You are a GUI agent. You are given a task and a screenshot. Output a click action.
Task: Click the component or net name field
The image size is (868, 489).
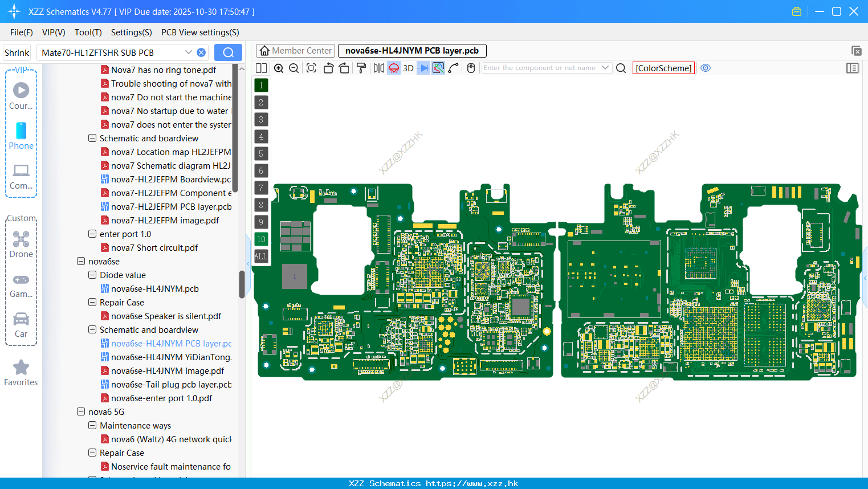tap(540, 68)
